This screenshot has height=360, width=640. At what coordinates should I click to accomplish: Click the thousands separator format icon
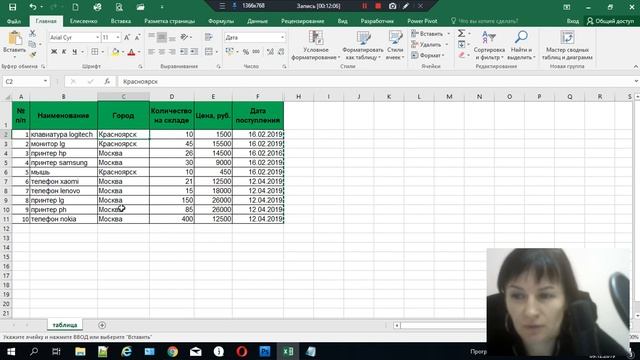point(256,52)
